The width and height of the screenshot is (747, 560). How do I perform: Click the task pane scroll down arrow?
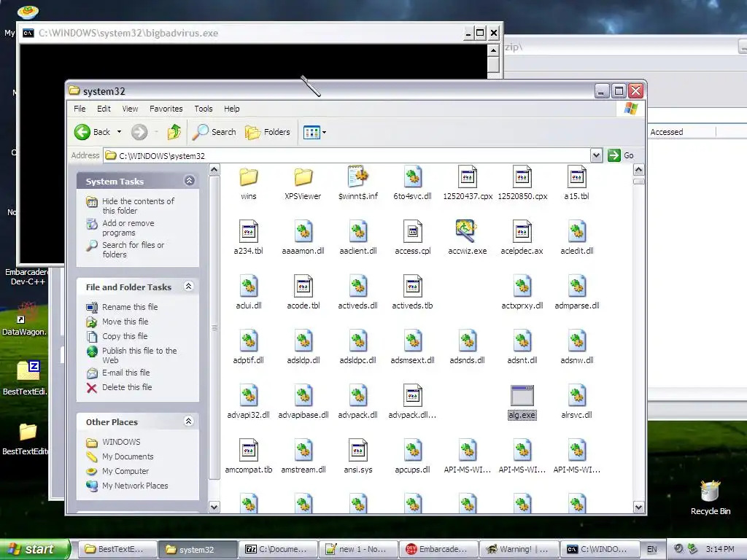coord(214,507)
